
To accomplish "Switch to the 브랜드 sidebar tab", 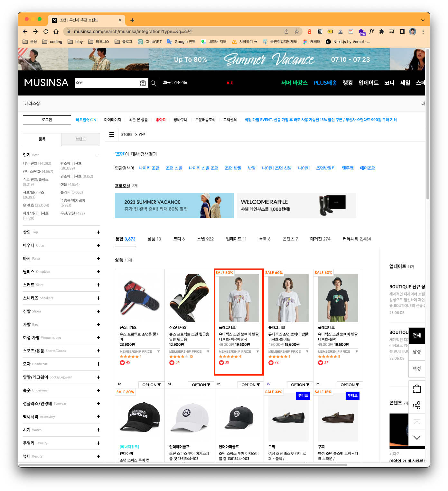I will point(80,139).
